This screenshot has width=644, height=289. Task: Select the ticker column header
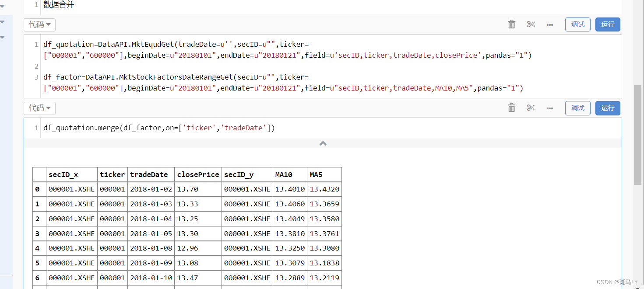click(x=113, y=174)
